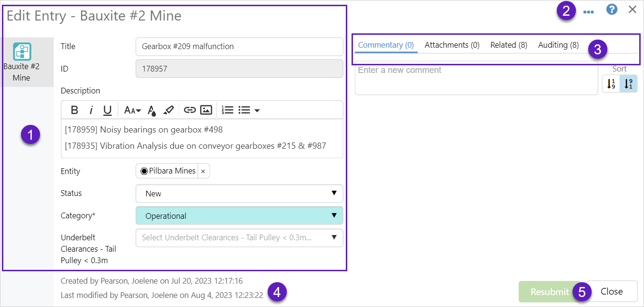
Task: Apply numbered list formatting
Action: click(228, 110)
